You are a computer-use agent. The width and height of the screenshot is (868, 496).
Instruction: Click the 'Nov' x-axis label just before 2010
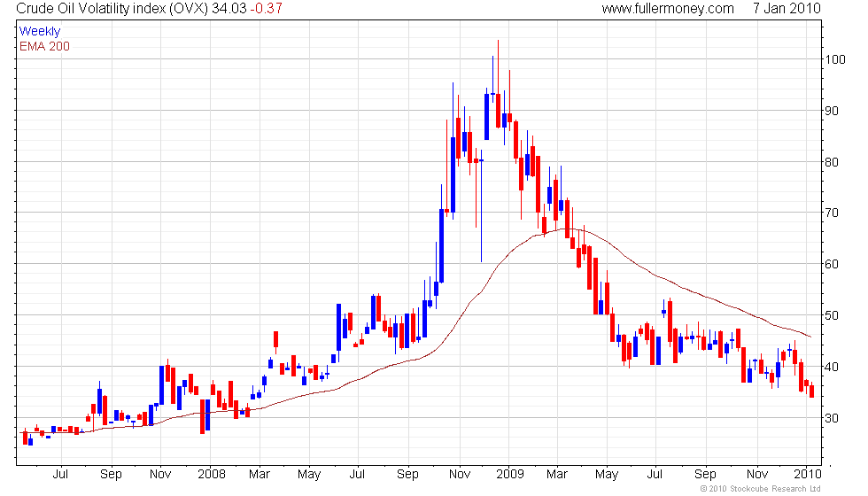click(757, 475)
